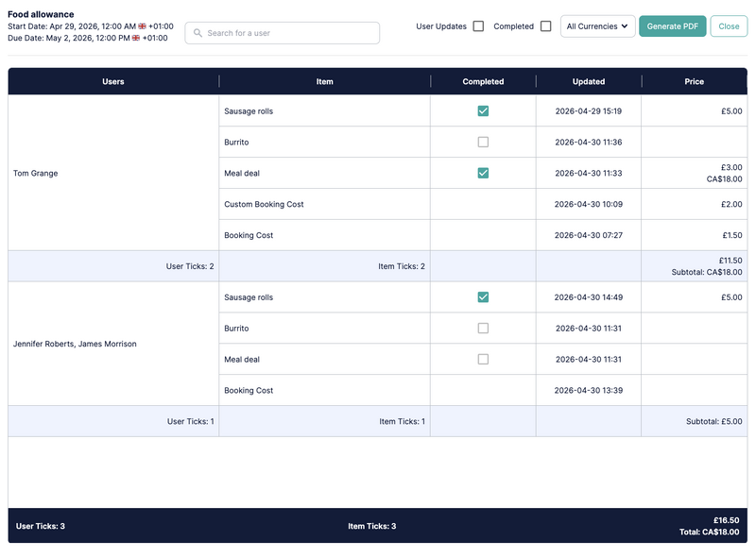Image resolution: width=756 pixels, height=558 pixels.
Task: Open the All Currencies dropdown
Action: coord(597,26)
